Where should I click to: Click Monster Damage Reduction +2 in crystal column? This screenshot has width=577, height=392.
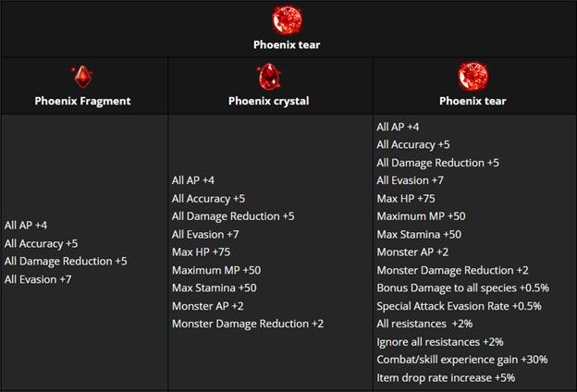click(x=248, y=324)
